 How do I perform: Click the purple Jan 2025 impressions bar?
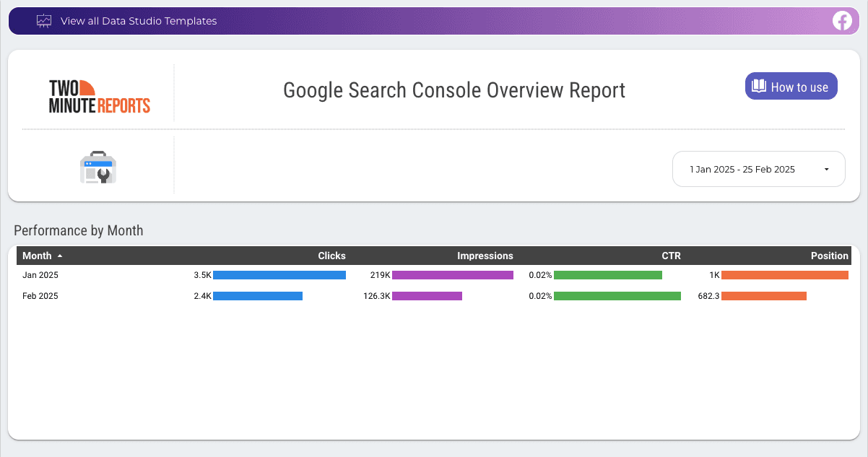453,275
